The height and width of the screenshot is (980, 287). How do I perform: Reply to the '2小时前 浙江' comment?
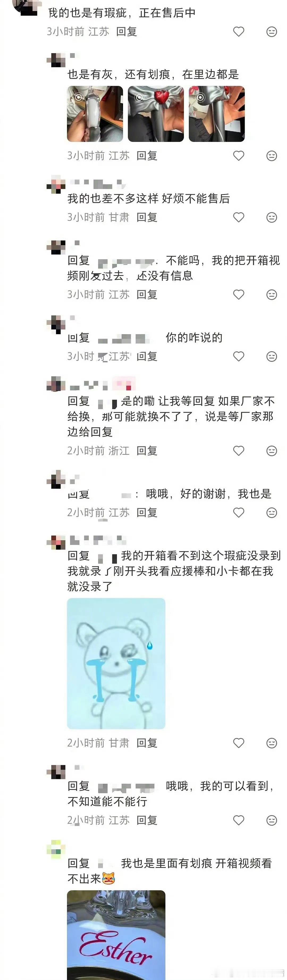[147, 451]
